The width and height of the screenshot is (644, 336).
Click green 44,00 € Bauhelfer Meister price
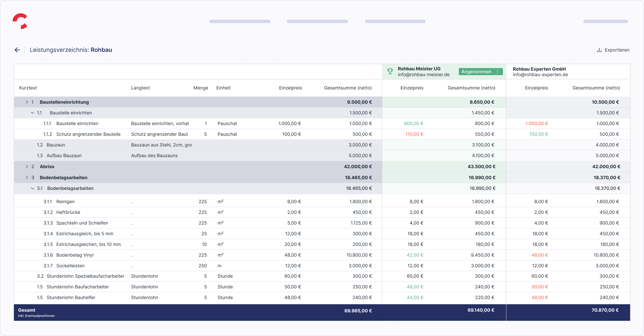click(x=415, y=297)
